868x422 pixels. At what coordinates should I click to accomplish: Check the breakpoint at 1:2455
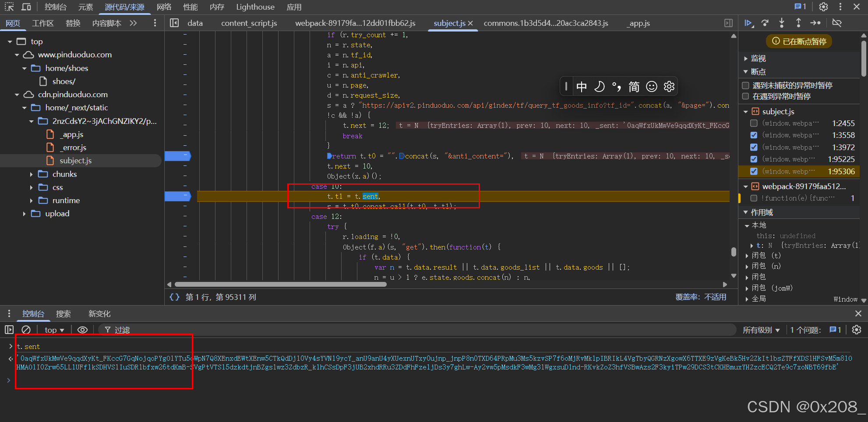click(x=754, y=123)
